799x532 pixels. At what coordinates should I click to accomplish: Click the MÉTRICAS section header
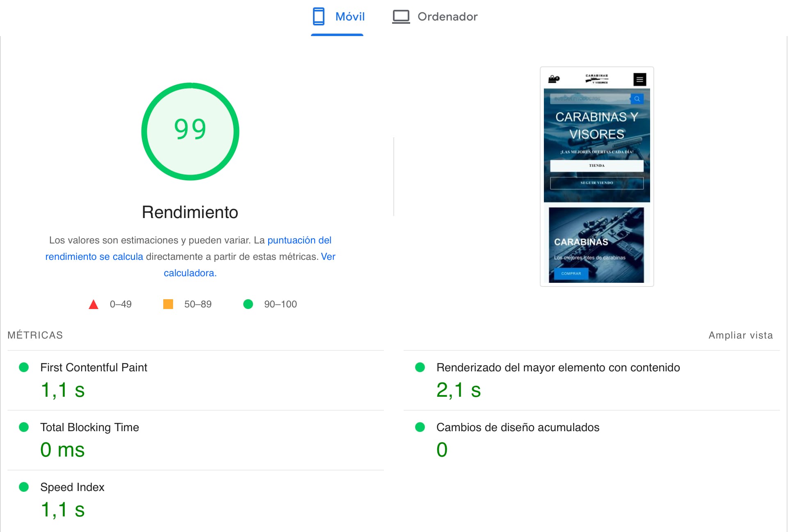click(35, 335)
